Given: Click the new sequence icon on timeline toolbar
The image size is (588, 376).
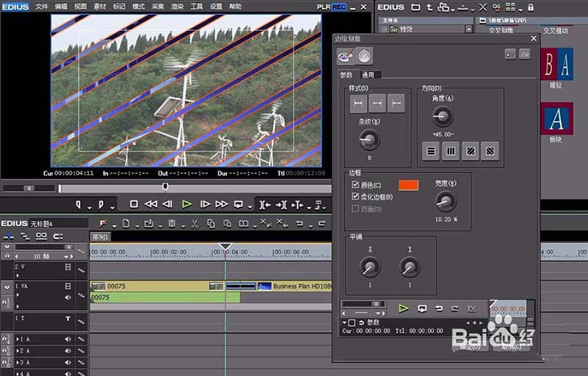Looking at the screenshot, I should click(x=126, y=224).
